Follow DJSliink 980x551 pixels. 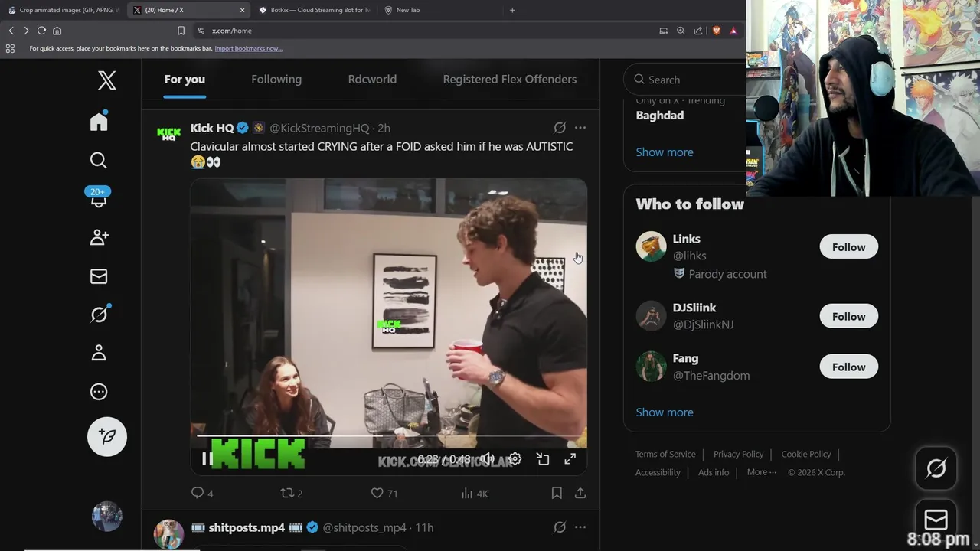(x=848, y=316)
